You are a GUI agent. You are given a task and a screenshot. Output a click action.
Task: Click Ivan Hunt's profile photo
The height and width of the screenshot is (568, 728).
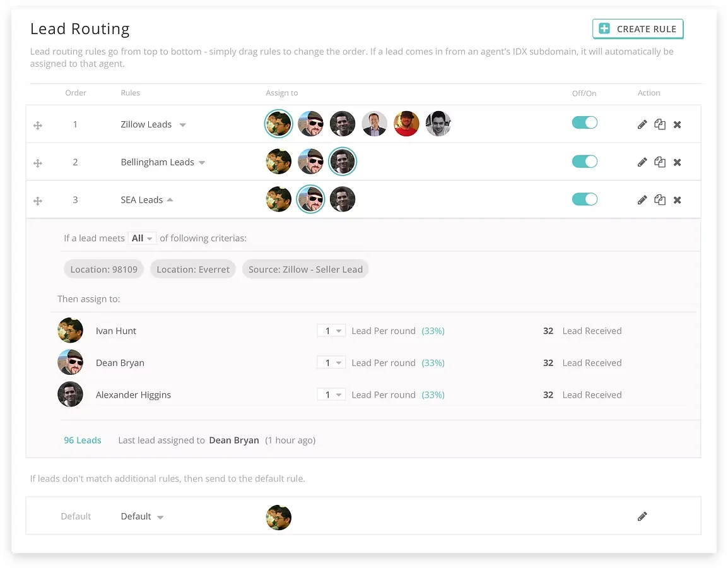click(70, 330)
